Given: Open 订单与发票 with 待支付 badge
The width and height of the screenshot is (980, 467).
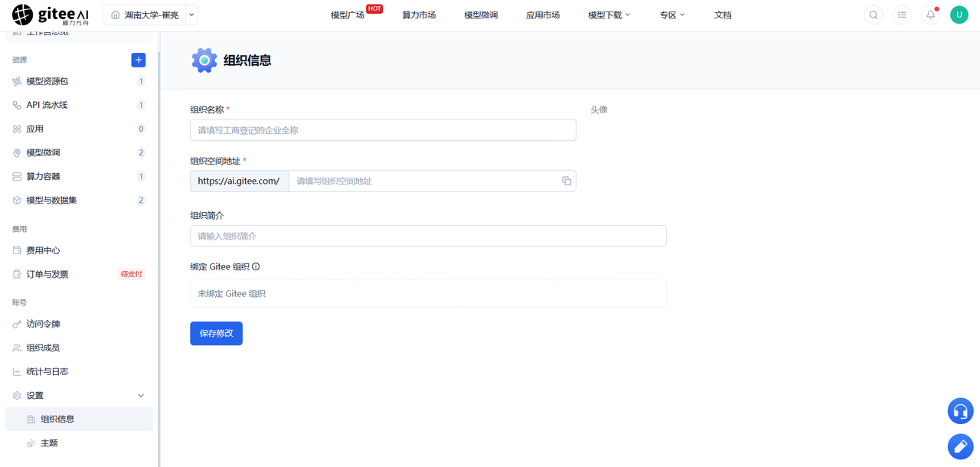Looking at the screenshot, I should pos(79,274).
